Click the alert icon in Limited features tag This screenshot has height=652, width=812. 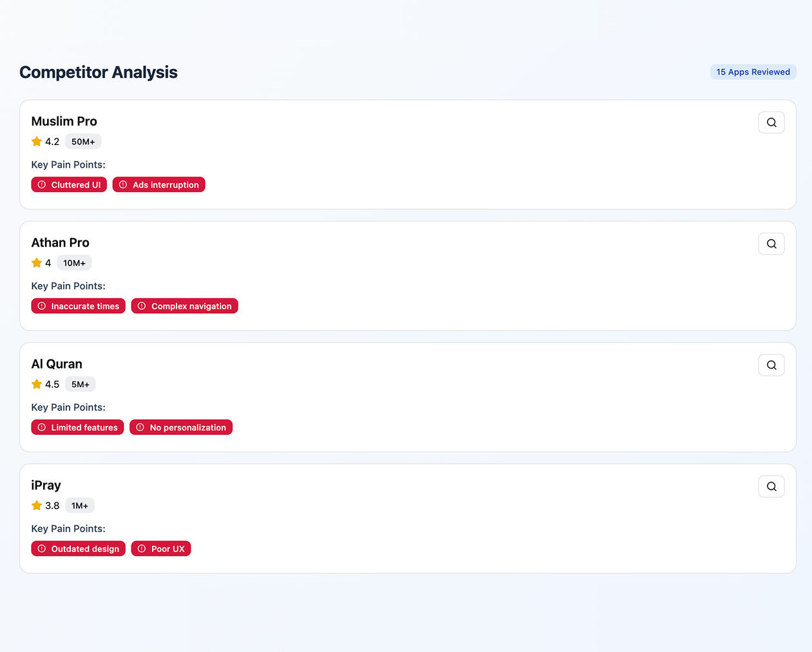pyautogui.click(x=42, y=427)
